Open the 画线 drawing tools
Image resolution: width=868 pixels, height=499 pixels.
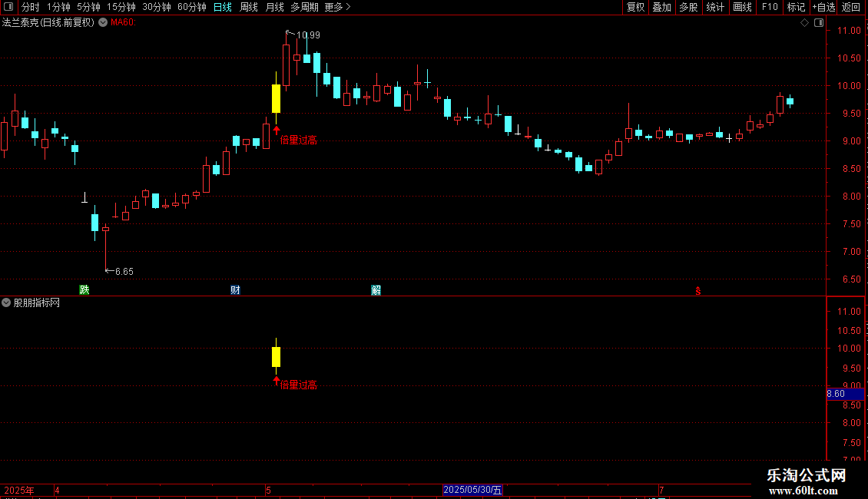click(742, 7)
